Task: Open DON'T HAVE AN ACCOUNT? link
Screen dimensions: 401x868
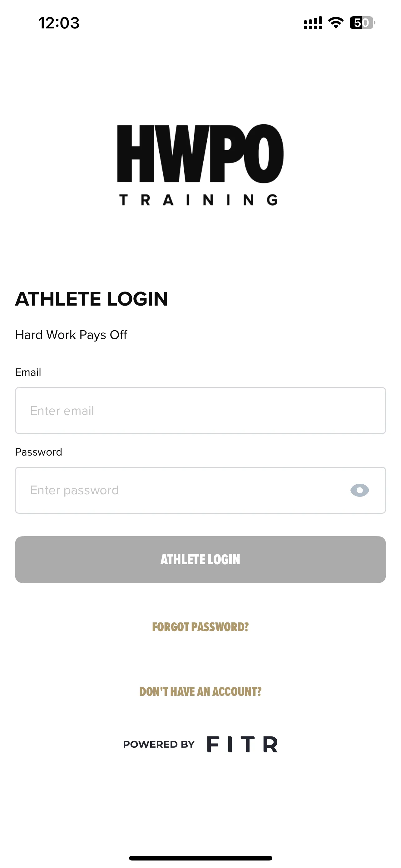Action: (200, 691)
